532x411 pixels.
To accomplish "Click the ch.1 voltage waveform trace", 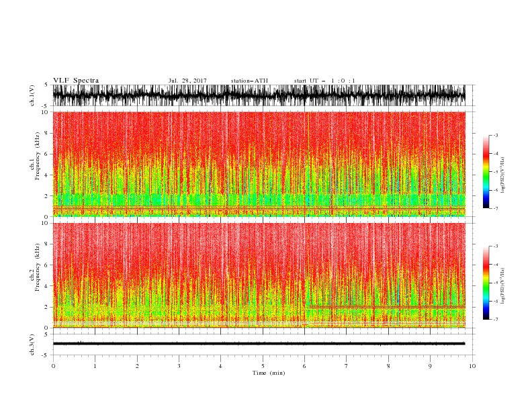I will 259,95.
